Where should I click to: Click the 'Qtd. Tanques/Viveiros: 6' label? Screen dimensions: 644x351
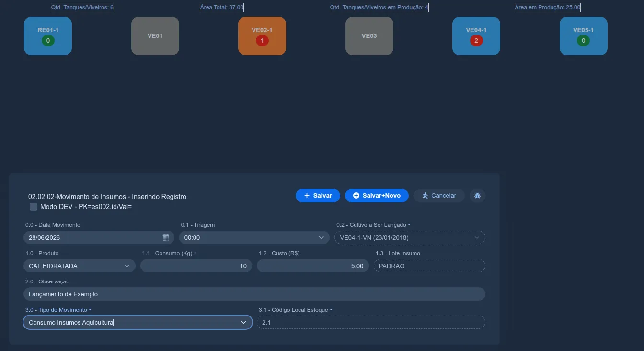pyautogui.click(x=82, y=8)
